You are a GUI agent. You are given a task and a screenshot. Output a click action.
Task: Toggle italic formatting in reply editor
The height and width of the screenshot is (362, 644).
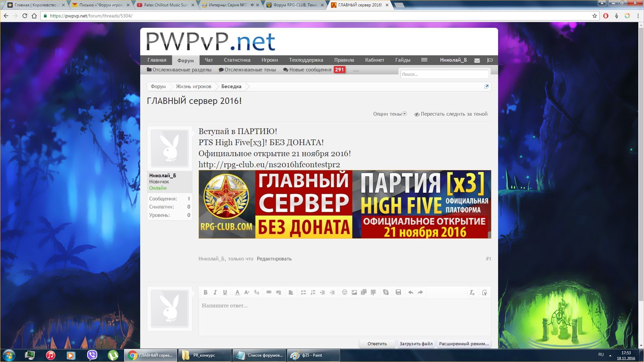point(215,292)
